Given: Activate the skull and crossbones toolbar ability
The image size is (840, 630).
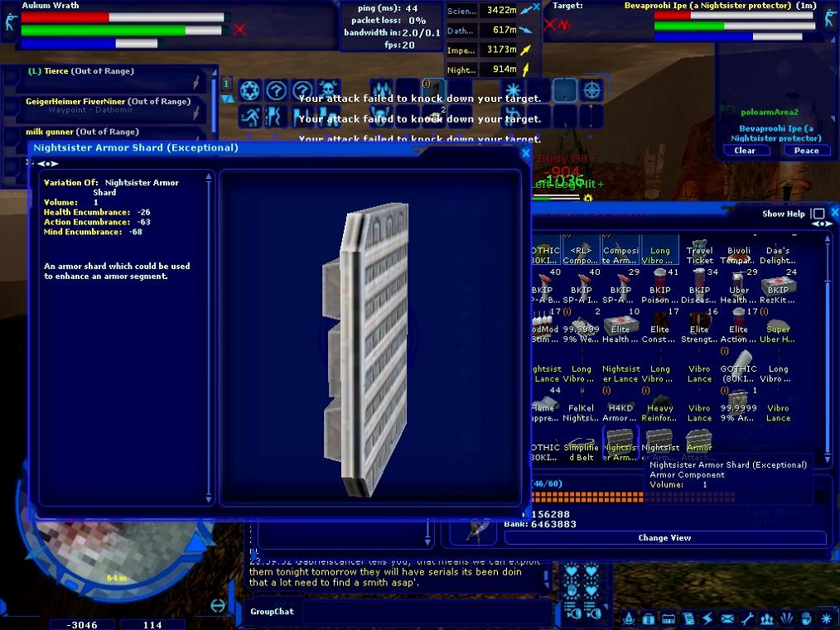Looking at the screenshot, I should tap(328, 90).
